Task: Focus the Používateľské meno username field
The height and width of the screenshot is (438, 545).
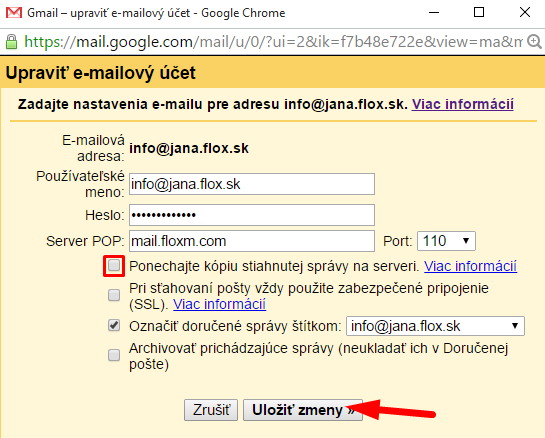Action: pos(252,184)
